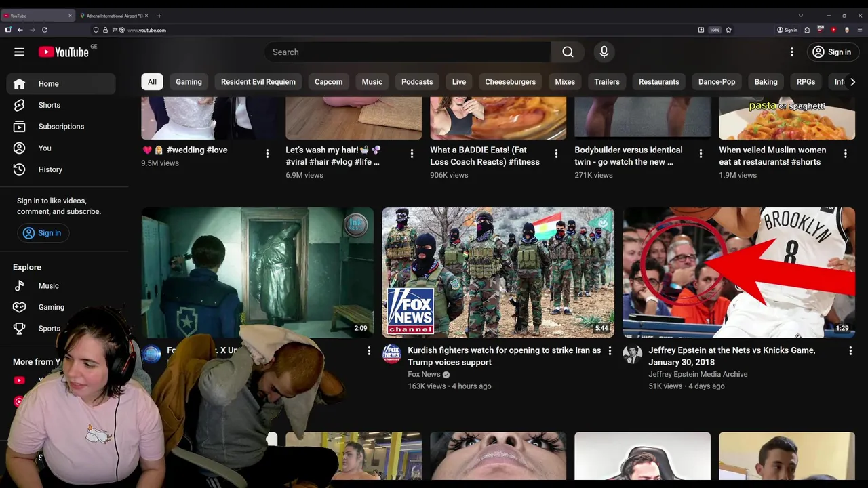The width and height of the screenshot is (868, 488).
Task: Open options for Let's wash my hair short
Action: [412, 154]
